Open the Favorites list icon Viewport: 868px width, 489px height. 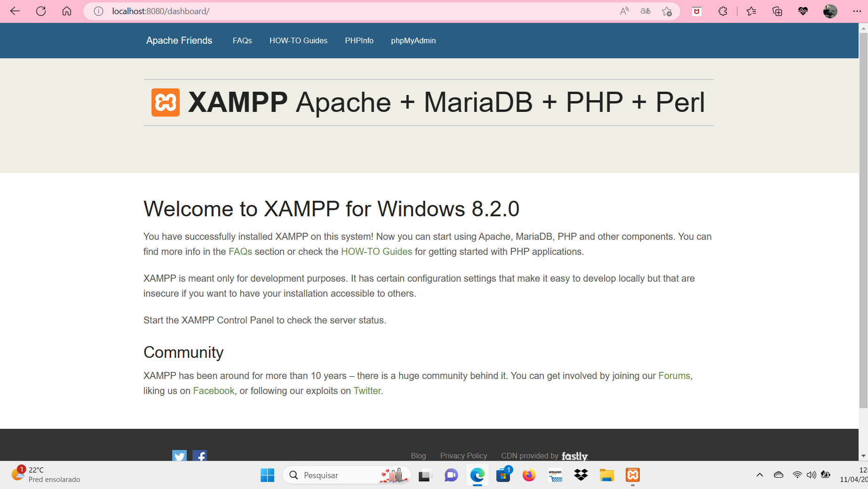pos(751,11)
